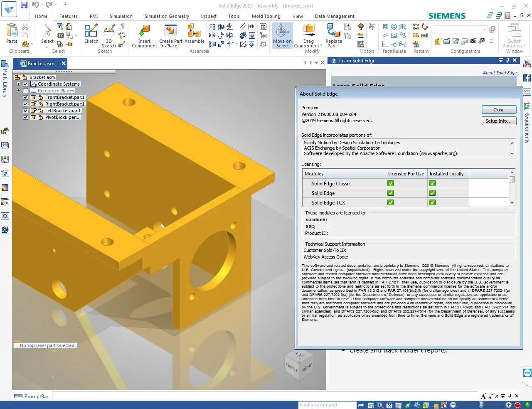
Task: Uncheck FrontBracket.par:1 visibility checkbox
Action: (x=25, y=97)
